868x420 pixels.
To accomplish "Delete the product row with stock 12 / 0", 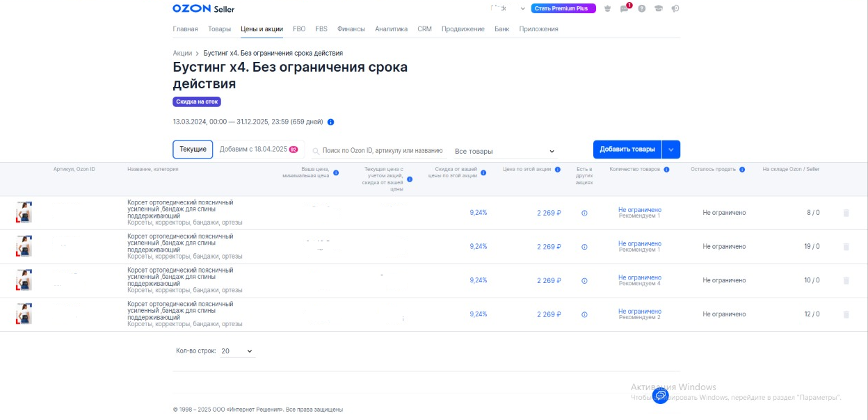I will (x=846, y=314).
